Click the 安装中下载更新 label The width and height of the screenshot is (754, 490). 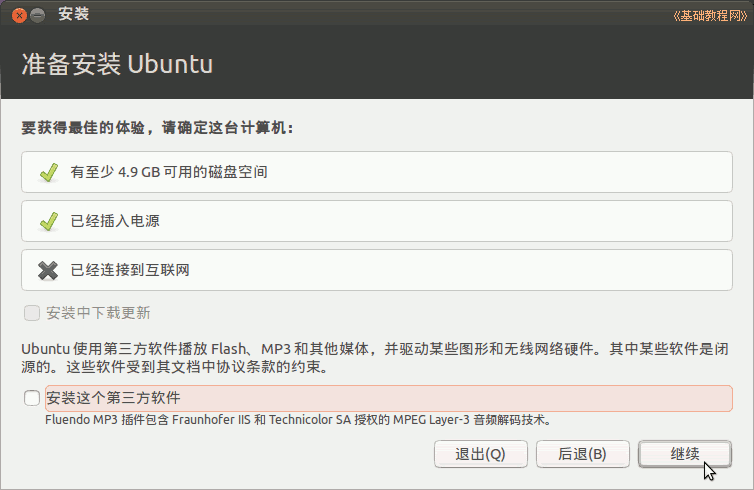point(98,313)
